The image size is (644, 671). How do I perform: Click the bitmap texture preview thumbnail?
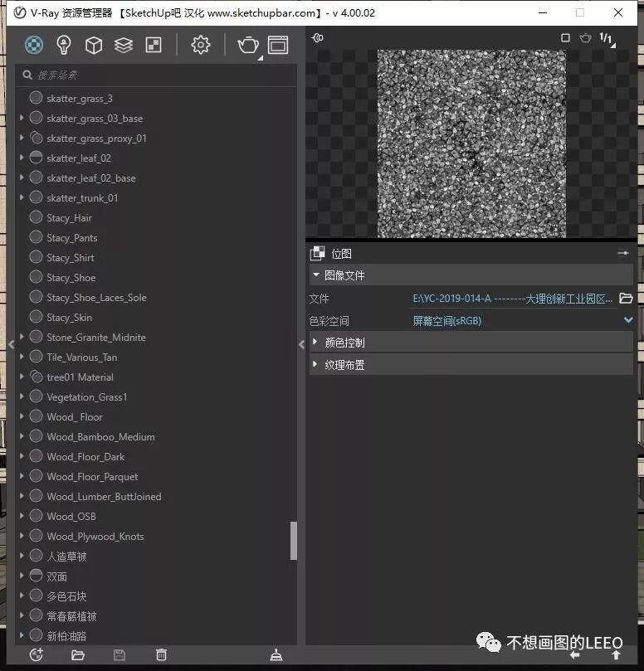(471, 143)
